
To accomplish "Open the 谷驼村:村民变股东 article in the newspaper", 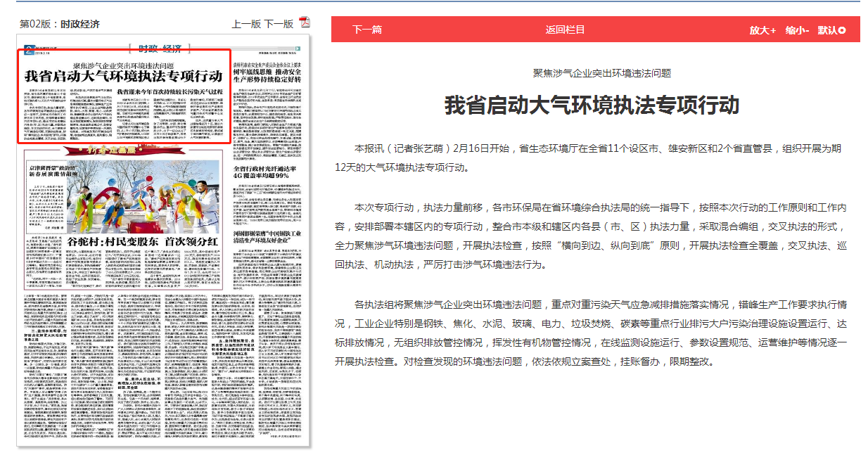I will click(x=134, y=239).
